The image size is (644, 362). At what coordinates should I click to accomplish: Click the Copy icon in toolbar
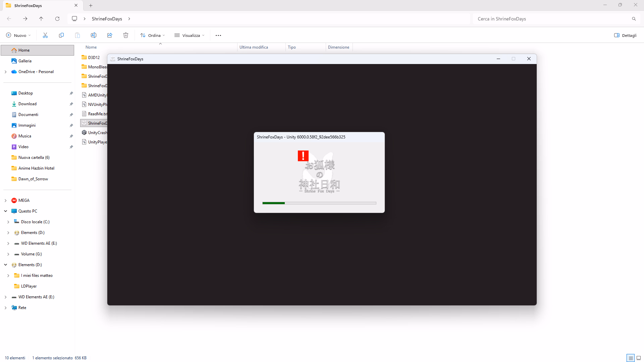61,35
